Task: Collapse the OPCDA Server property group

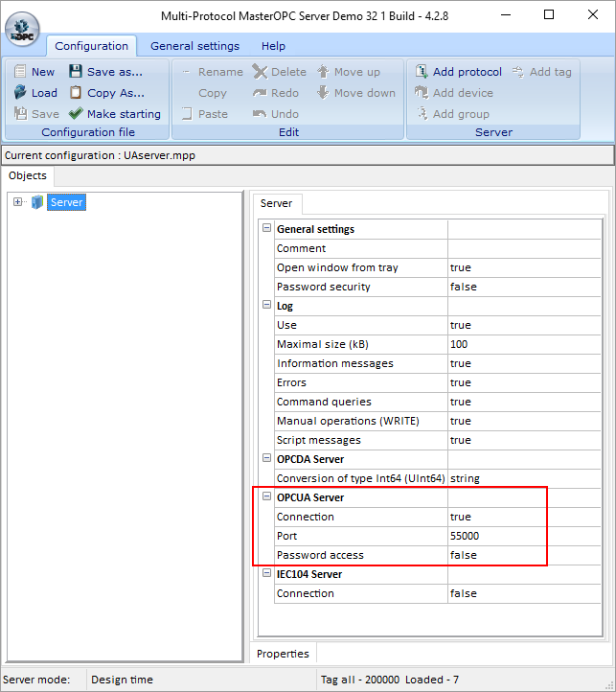Action: (266, 457)
